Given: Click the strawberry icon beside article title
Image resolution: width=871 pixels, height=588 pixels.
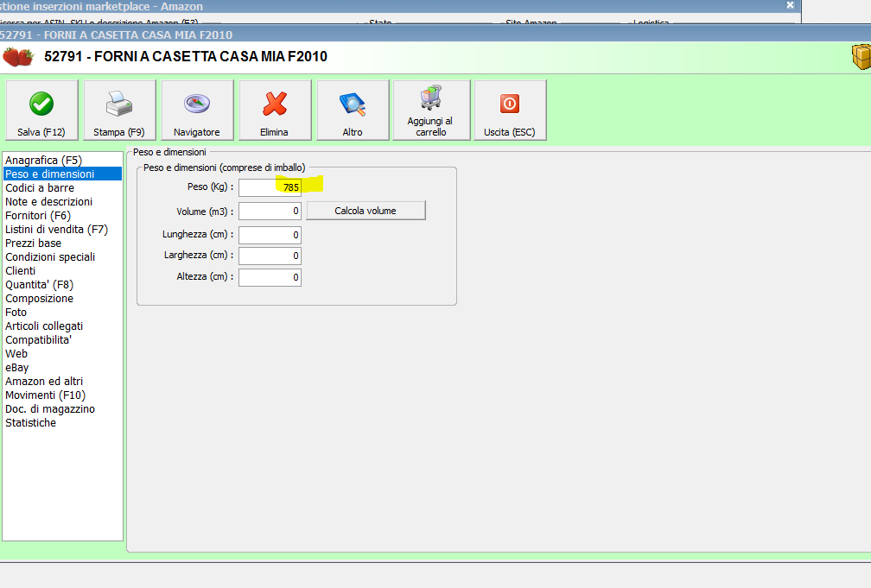Looking at the screenshot, I should (18, 57).
